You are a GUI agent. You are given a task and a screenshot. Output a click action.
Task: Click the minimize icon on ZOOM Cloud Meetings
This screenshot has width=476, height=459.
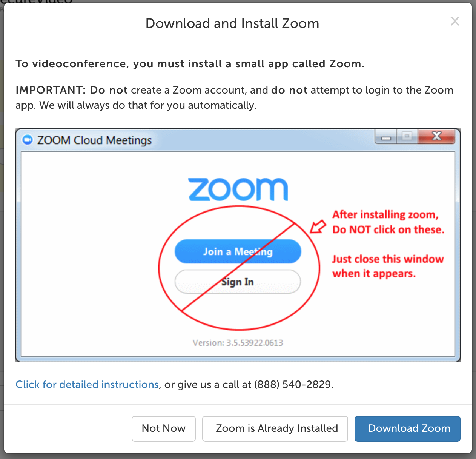click(x=385, y=137)
